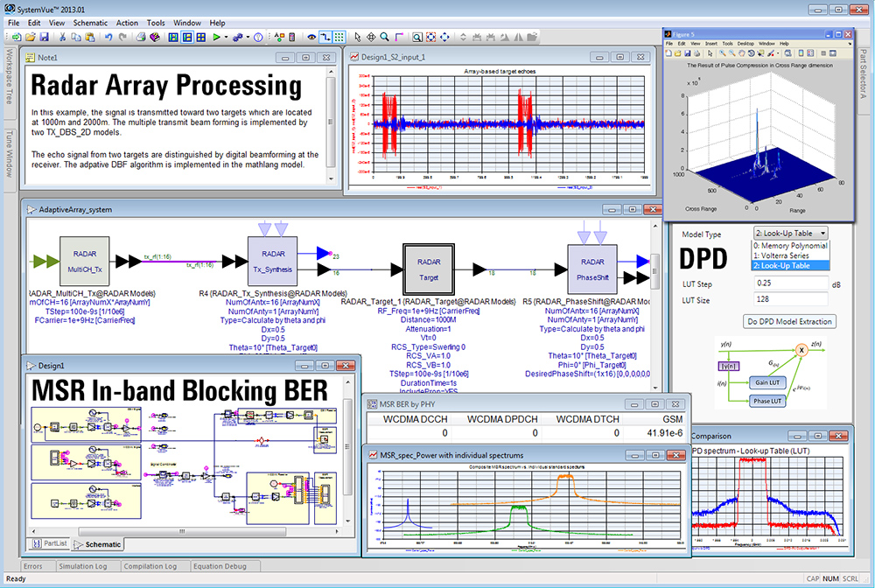Click the Undo arrow in the toolbar
The height and width of the screenshot is (588, 875).
tap(108, 37)
